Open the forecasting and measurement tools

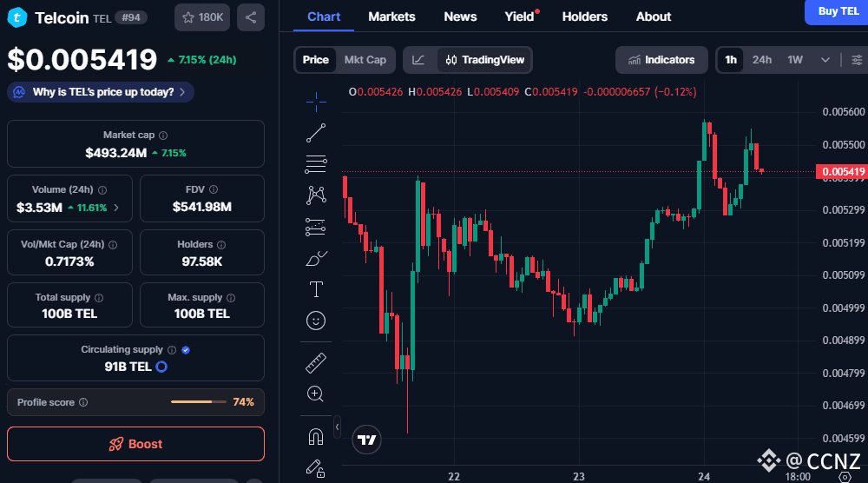tap(316, 227)
